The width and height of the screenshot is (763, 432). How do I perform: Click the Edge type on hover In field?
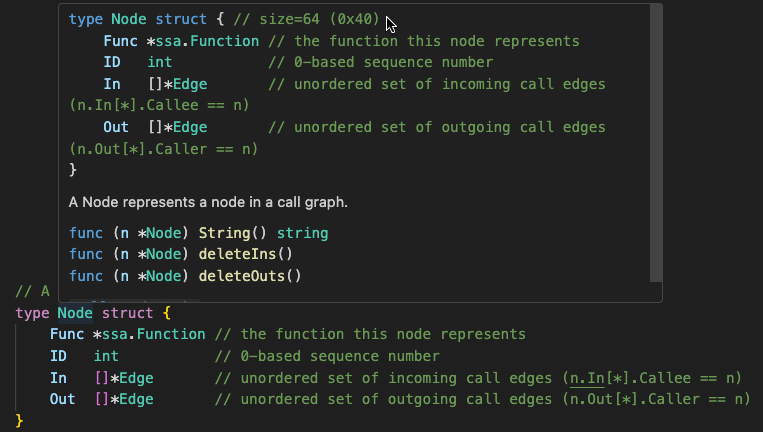(189, 84)
